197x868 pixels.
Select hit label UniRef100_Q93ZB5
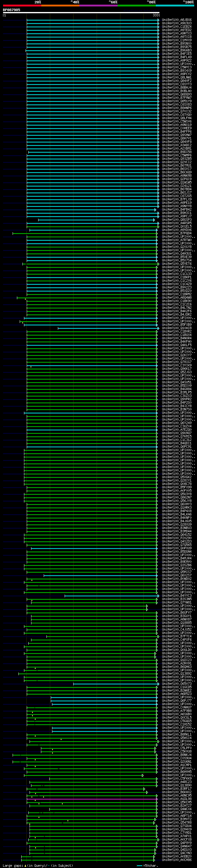pos(177,159)
